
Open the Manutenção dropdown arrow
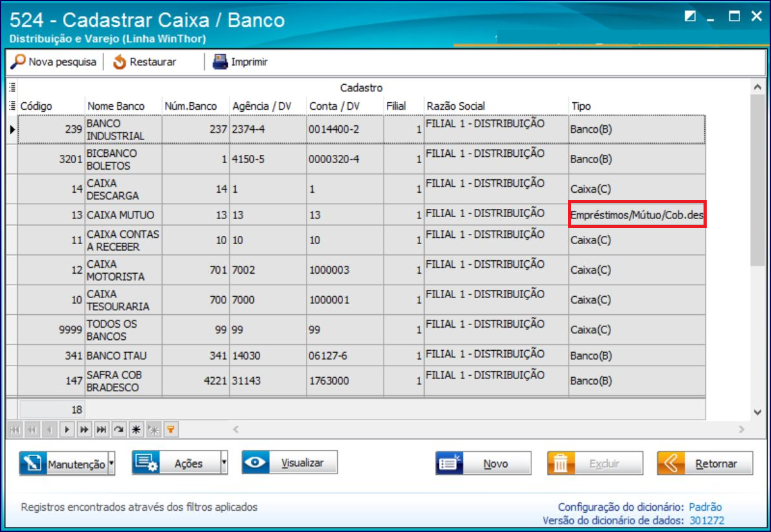(112, 463)
